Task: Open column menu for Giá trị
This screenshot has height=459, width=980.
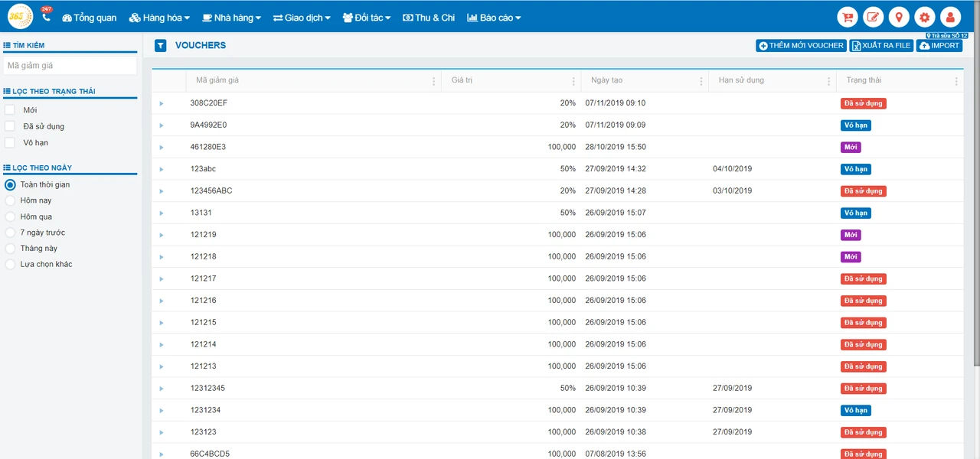Action: 573,81
